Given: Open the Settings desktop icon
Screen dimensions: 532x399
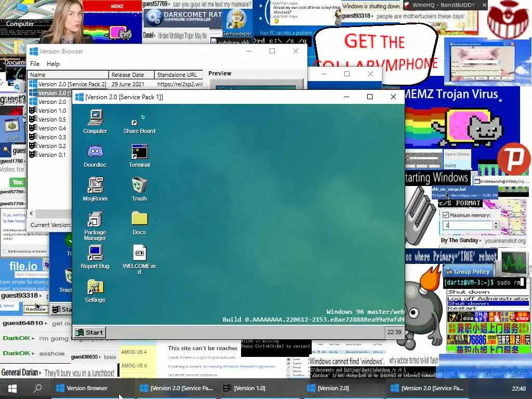Looking at the screenshot, I should [96, 291].
